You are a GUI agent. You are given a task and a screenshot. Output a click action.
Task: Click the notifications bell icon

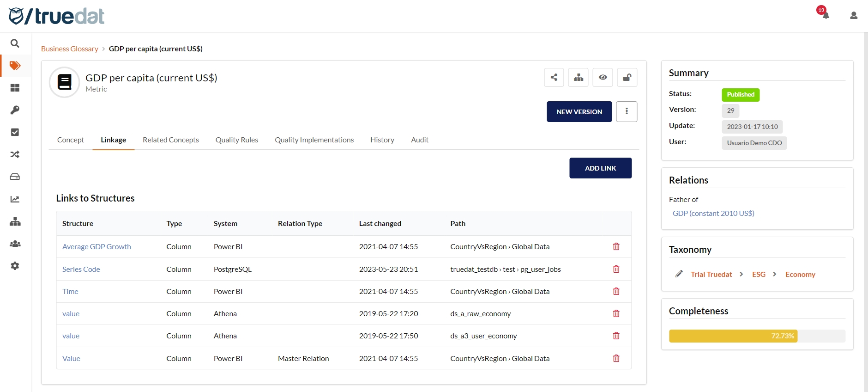826,15
